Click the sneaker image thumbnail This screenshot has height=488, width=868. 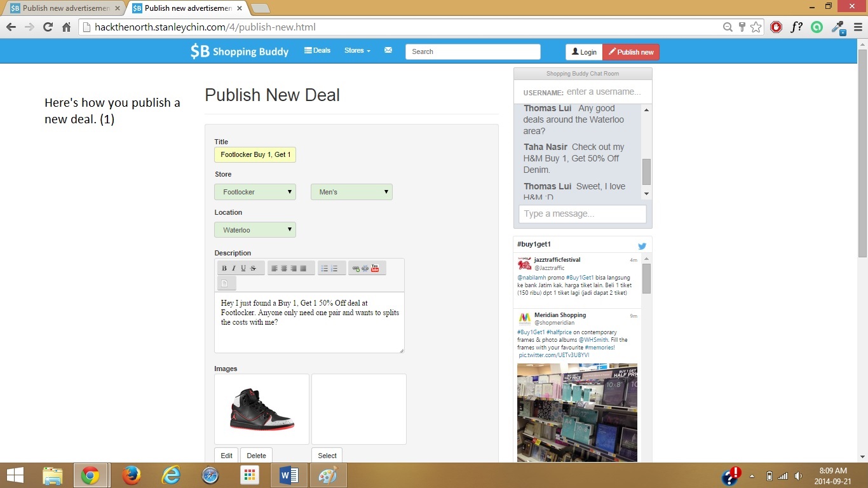[x=262, y=409]
